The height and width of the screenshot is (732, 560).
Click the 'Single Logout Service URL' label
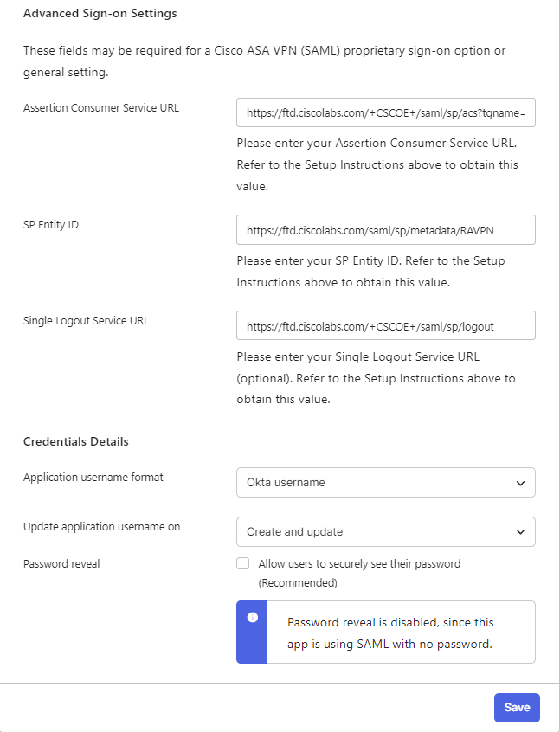pos(86,320)
